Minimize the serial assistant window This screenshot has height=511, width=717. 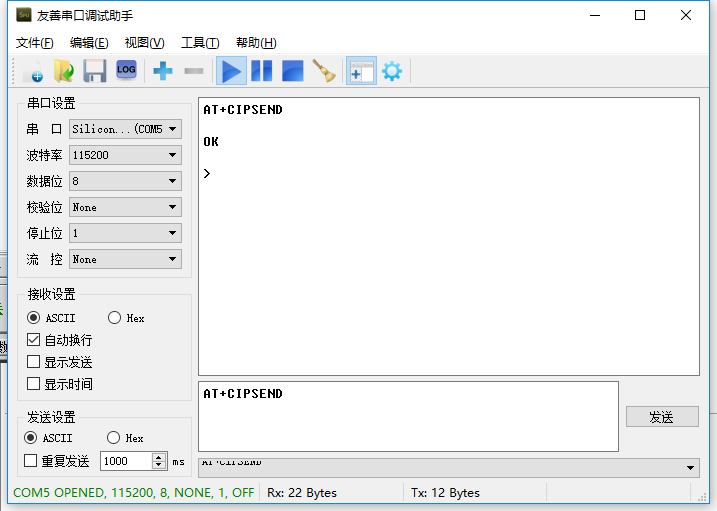click(595, 15)
